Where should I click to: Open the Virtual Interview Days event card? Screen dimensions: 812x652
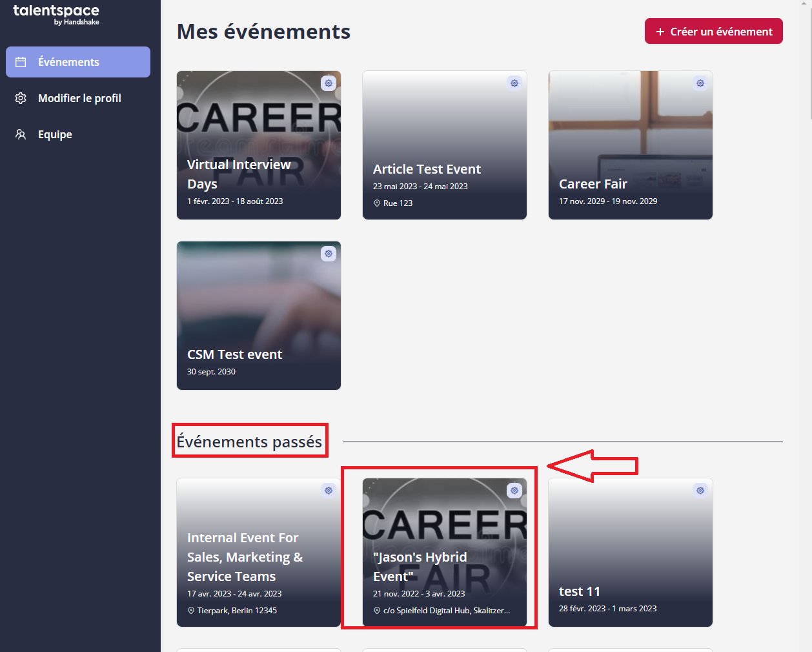259,145
